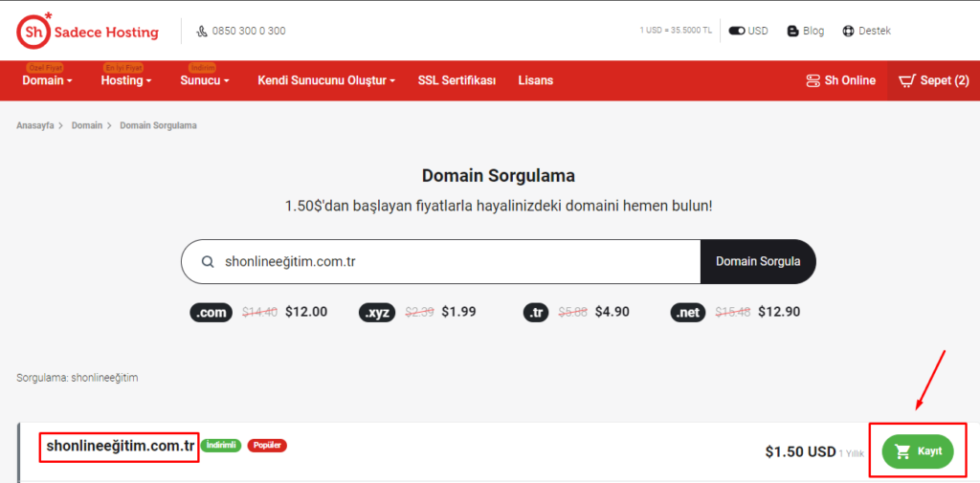Click the red Popüler badge
Screen dimensions: 980x483
click(x=267, y=446)
